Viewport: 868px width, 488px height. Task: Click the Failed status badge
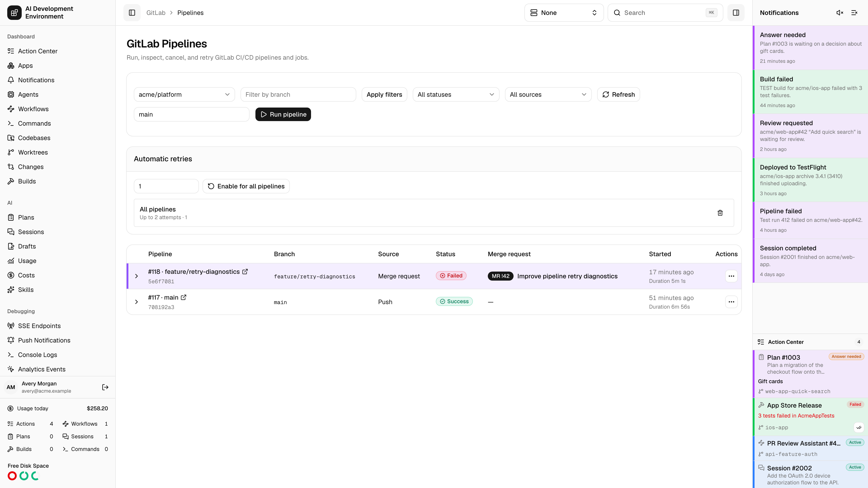tap(451, 276)
